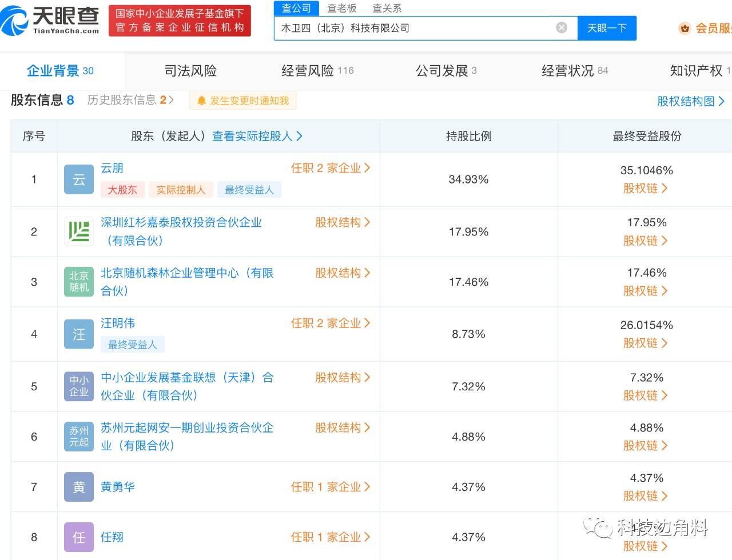Click the 苏州元起 shareholder avatar

click(79, 437)
